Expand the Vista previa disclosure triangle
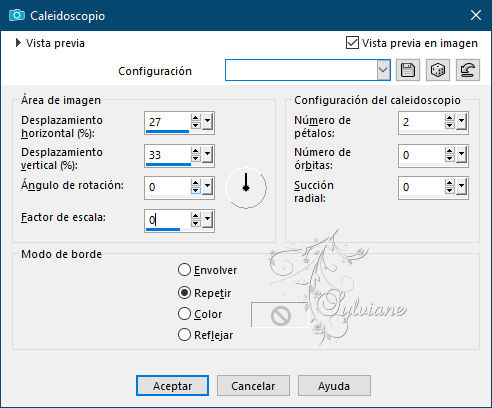Viewport: 492px width, 408px height. tap(18, 43)
